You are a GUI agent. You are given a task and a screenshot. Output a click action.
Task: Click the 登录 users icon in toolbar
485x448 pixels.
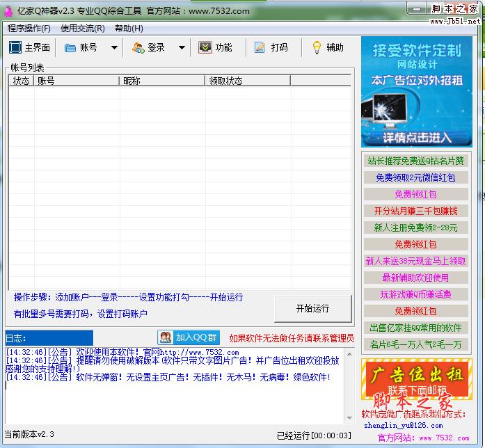click(x=138, y=47)
